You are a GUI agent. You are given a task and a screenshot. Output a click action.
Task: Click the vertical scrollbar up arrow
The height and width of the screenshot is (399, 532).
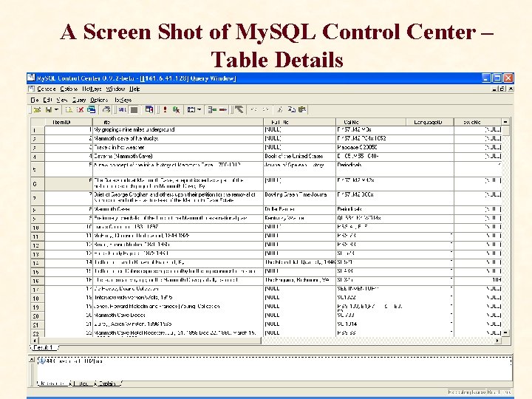tap(505, 122)
